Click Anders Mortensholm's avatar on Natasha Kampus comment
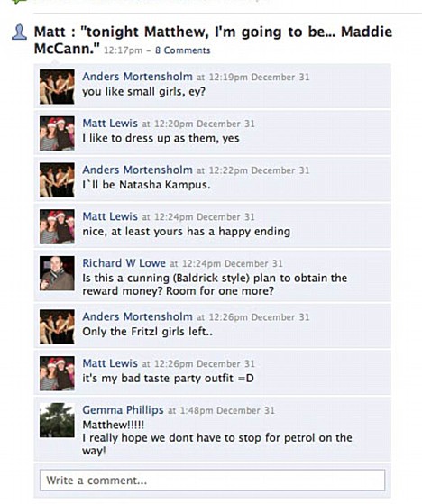Screen dimensions: 422x504 [x=57, y=180]
